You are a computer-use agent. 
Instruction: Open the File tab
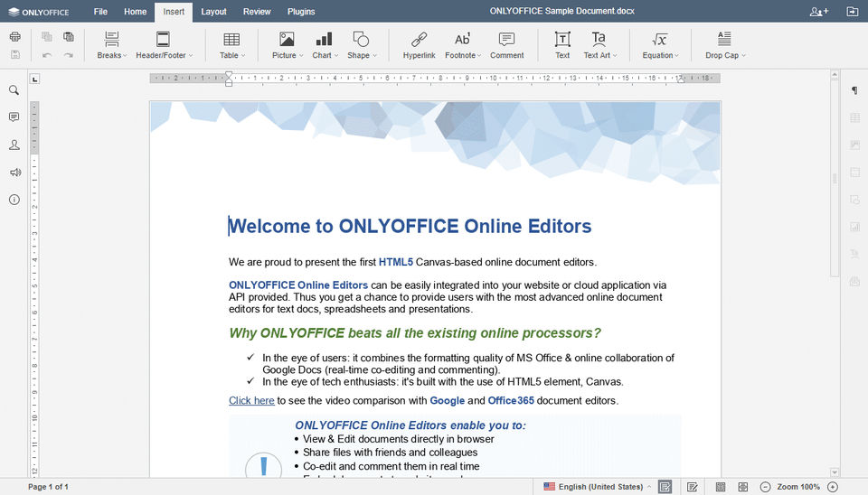(x=100, y=12)
